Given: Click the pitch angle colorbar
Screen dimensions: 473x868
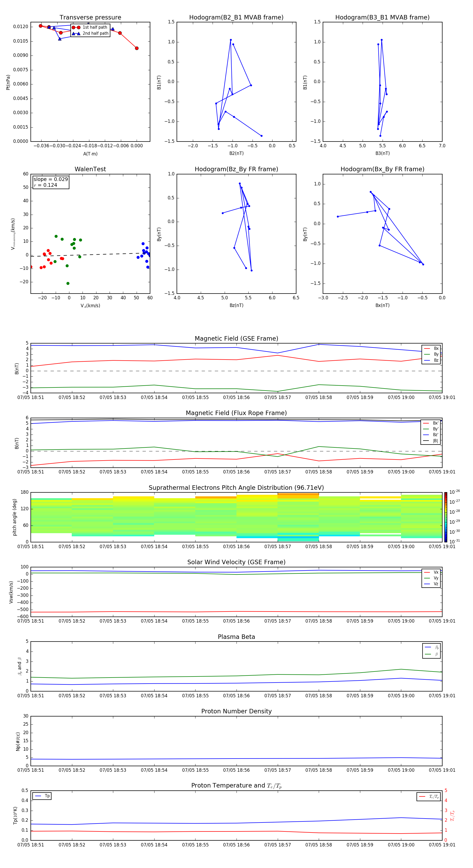Looking at the screenshot, I should point(446,517).
